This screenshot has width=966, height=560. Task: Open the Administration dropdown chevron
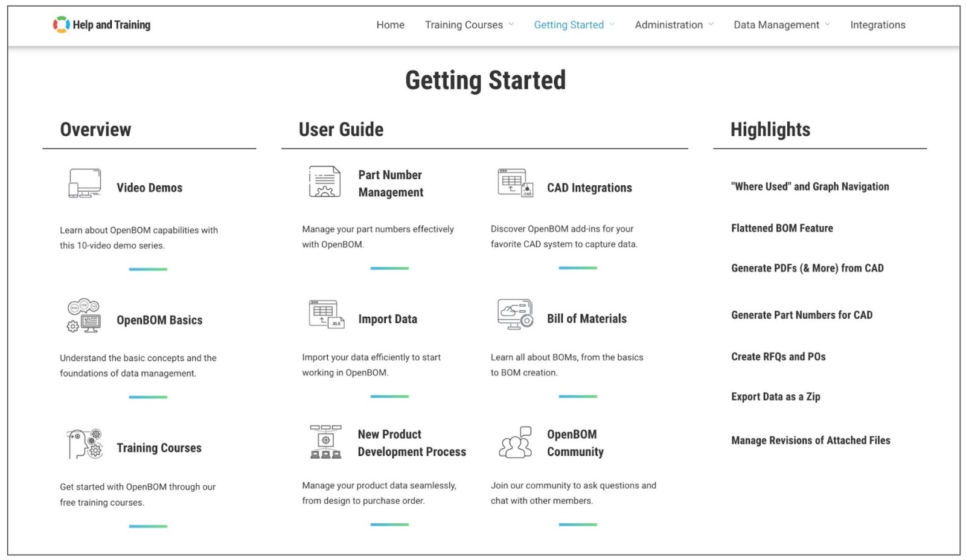711,24
